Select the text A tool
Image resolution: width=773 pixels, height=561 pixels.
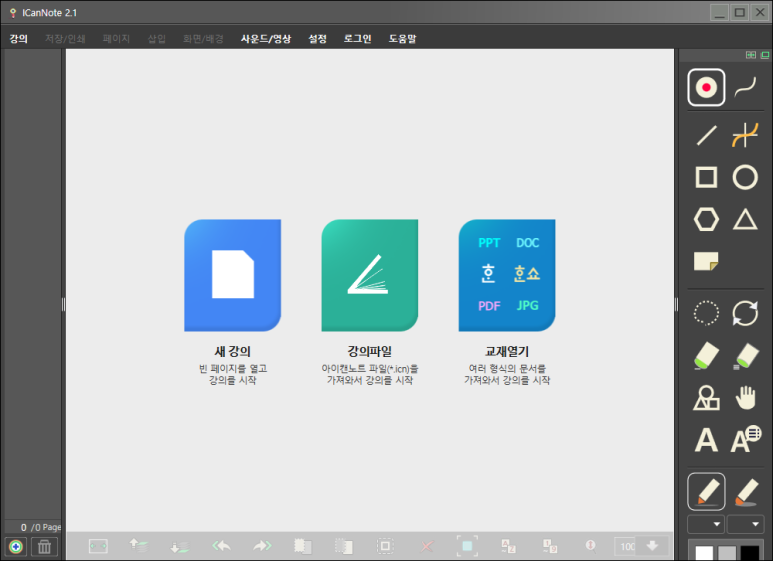(x=706, y=440)
